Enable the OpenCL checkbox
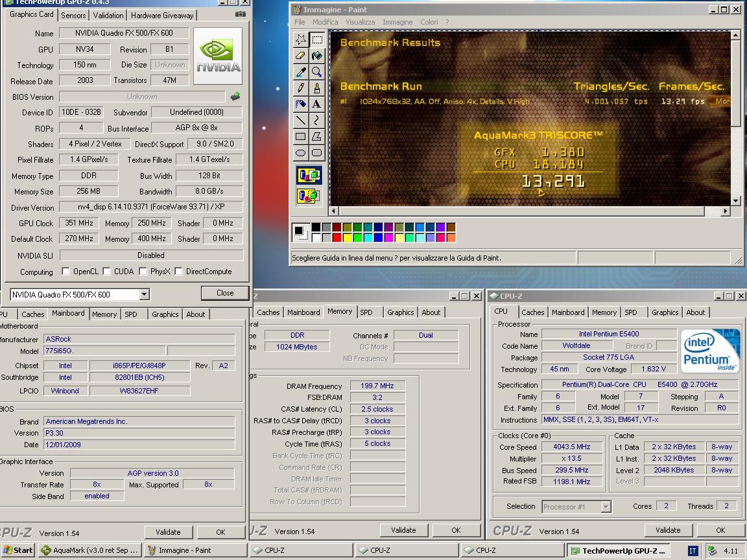Image resolution: width=747 pixels, height=560 pixels. click(65, 272)
